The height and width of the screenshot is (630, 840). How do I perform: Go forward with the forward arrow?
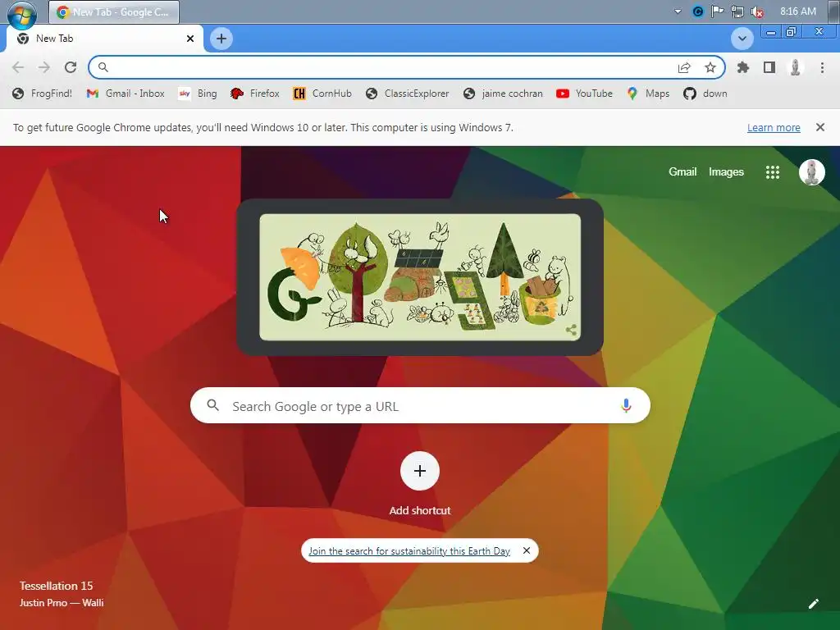44,67
